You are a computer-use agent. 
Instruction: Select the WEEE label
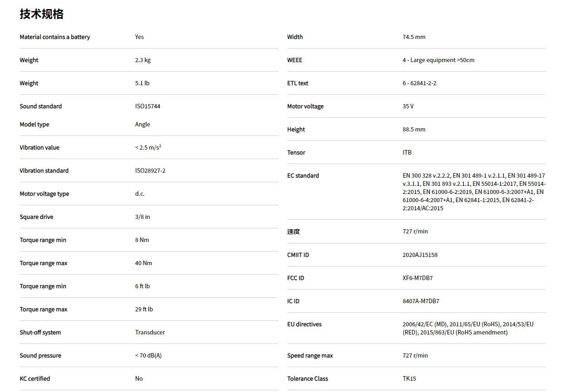[295, 60]
